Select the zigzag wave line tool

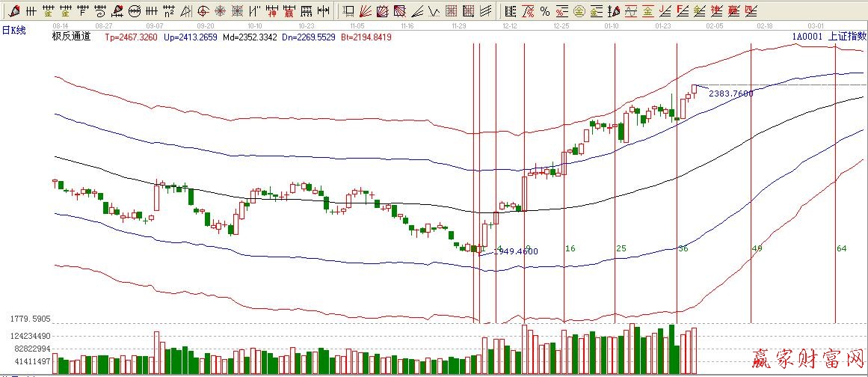(432, 11)
